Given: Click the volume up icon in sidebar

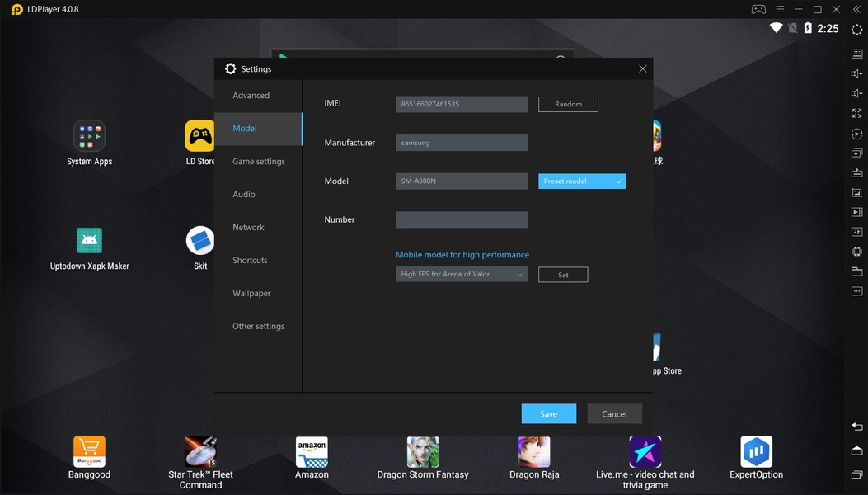Looking at the screenshot, I should coord(856,73).
